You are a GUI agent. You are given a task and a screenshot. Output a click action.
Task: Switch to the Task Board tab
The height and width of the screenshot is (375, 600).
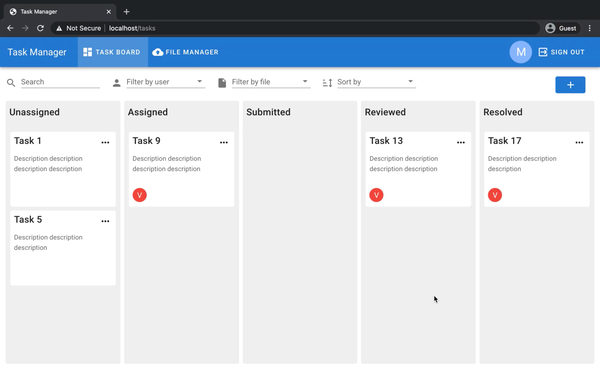[112, 52]
